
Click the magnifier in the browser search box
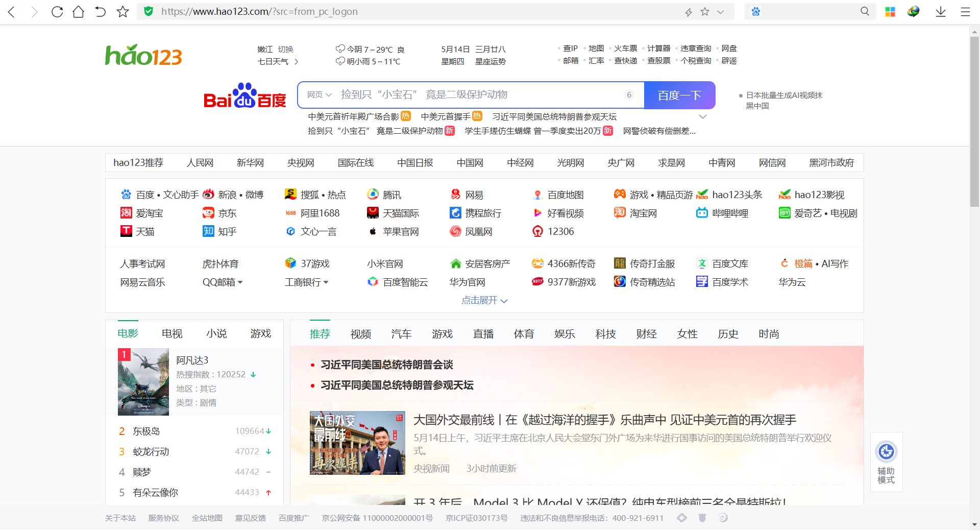[865, 11]
